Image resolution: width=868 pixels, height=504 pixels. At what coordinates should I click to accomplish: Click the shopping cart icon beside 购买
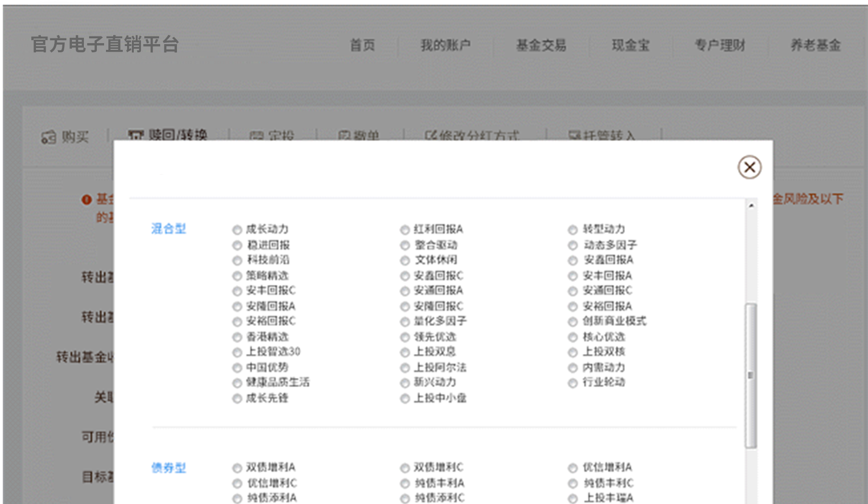click(48, 138)
